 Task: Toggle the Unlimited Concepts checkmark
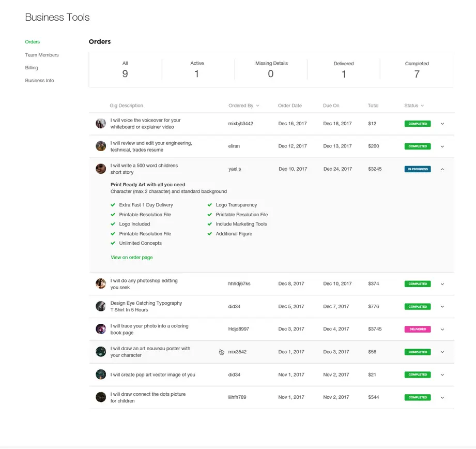[x=113, y=243]
